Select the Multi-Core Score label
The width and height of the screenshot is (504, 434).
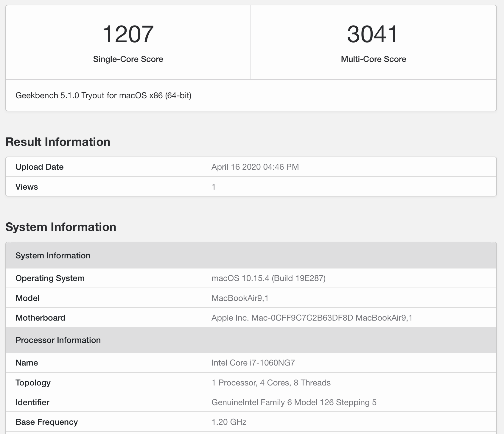[x=374, y=59]
